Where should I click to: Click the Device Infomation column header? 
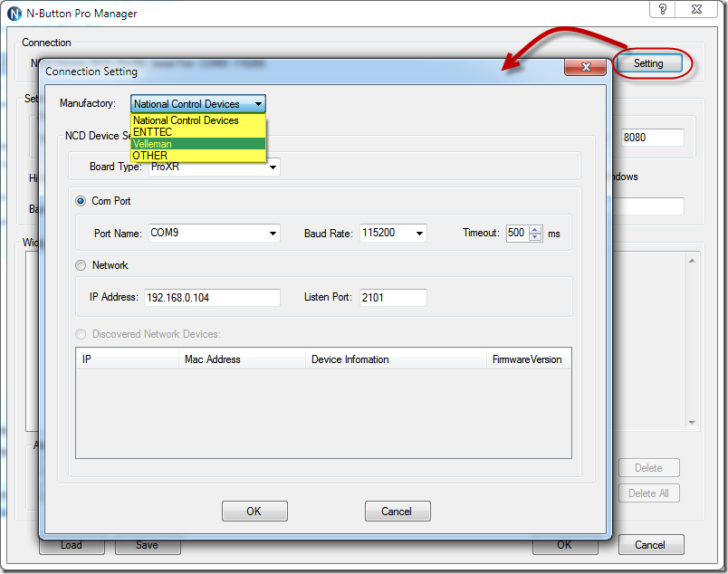(x=396, y=359)
